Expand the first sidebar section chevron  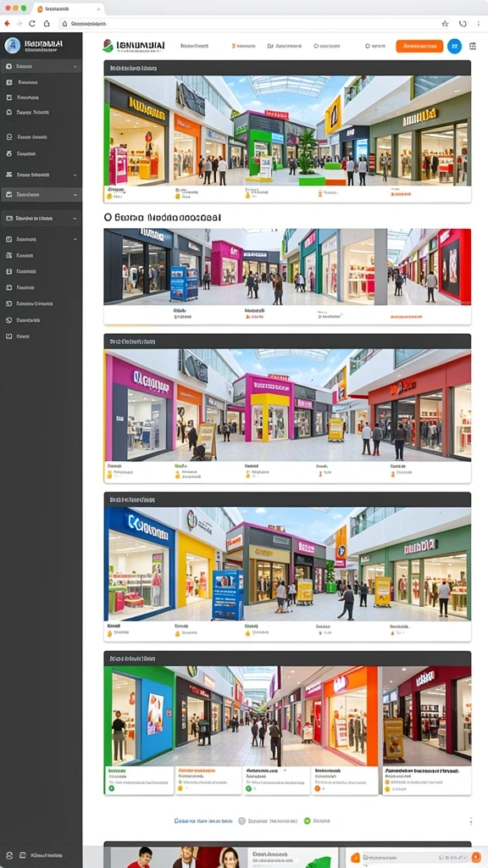click(x=75, y=66)
